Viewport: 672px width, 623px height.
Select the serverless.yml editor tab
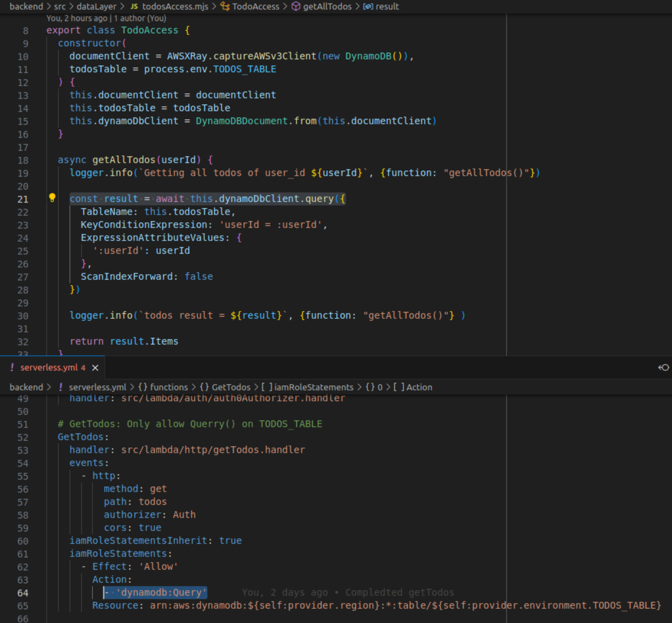tap(49, 367)
